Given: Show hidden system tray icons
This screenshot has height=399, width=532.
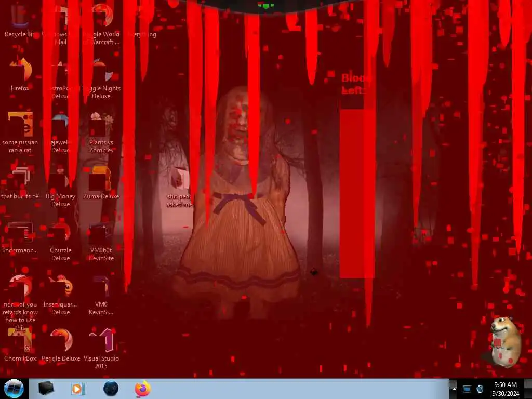Looking at the screenshot, I should click(454, 389).
